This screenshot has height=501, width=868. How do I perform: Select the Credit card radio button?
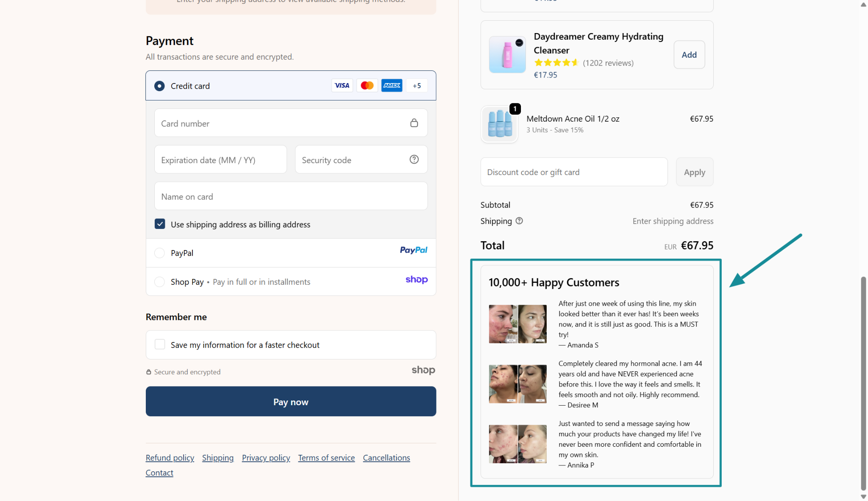coord(159,86)
